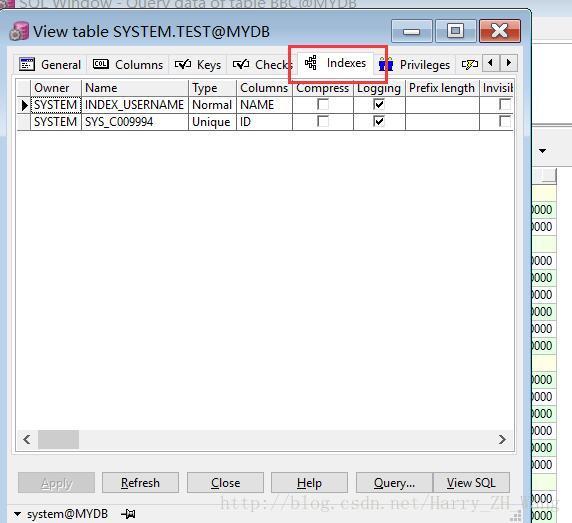Click the Refresh button
The height and width of the screenshot is (523, 572).
click(x=140, y=483)
